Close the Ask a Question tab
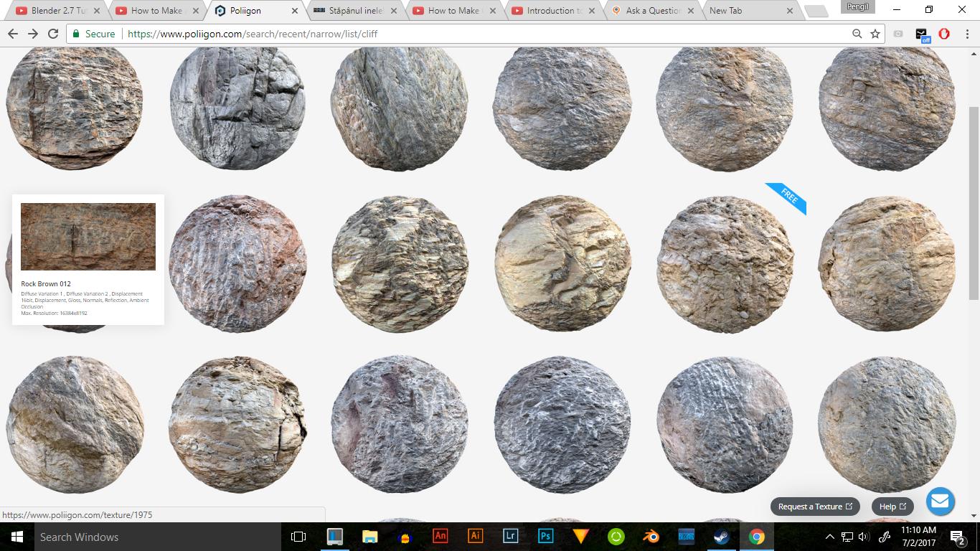 click(x=691, y=11)
